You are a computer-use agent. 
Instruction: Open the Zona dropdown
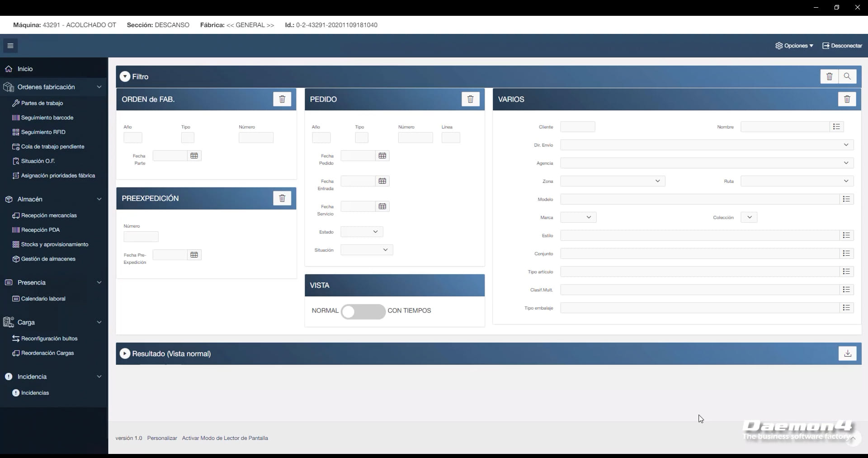[x=612, y=181]
